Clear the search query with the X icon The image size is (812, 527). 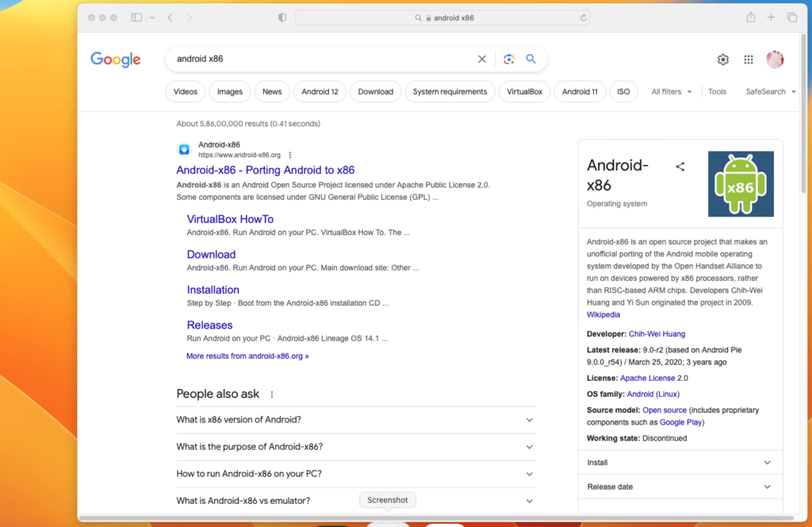coord(481,59)
